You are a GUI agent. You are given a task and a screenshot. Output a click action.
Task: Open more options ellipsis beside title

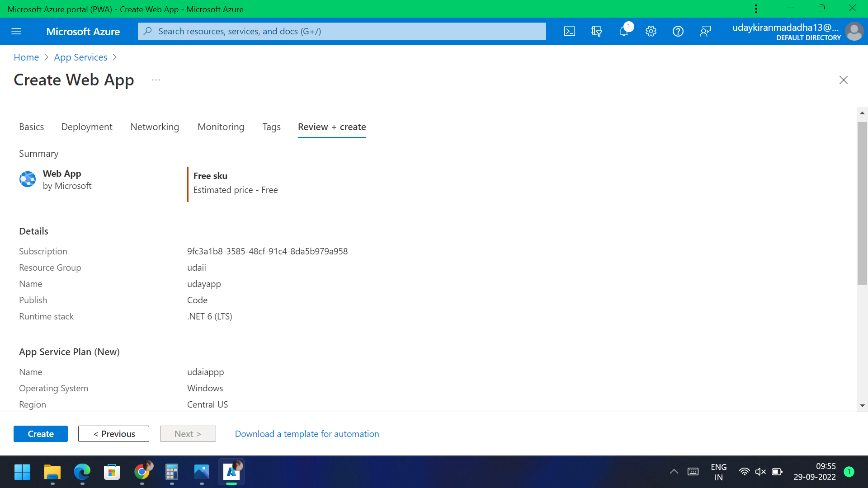point(156,80)
